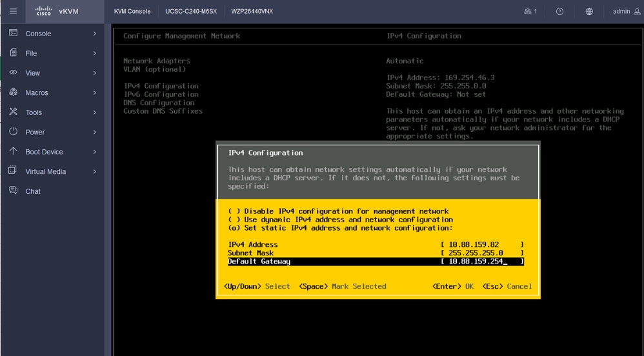Click the Cisco vKVM logo
The height and width of the screenshot is (356, 644).
[x=56, y=11]
